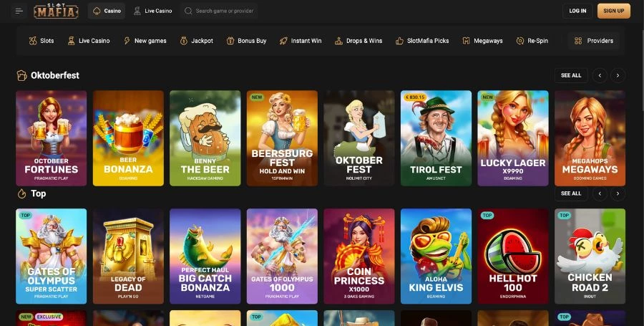Screen dimensions: 644x326
Task: Open Coin Princess X1000 game
Action: 359,256
